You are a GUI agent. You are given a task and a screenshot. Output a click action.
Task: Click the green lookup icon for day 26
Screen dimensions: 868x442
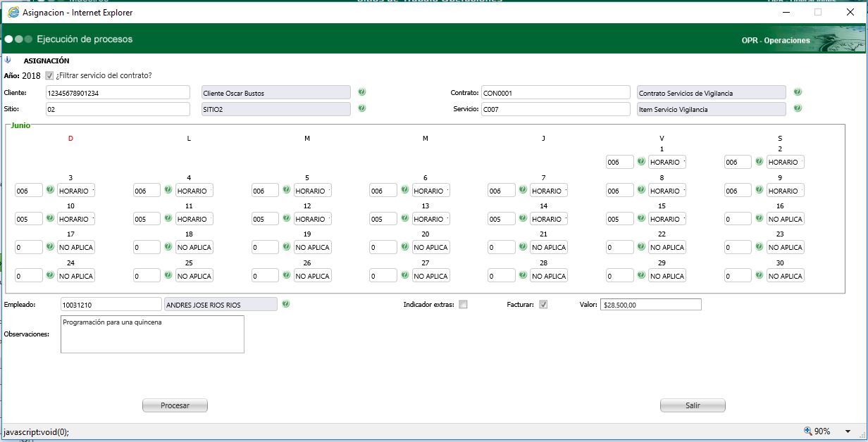tap(287, 276)
